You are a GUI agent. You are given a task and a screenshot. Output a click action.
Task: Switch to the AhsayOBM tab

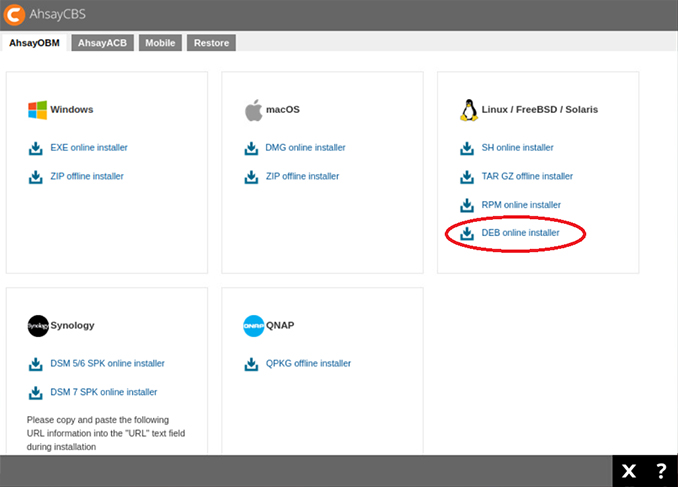(34, 43)
